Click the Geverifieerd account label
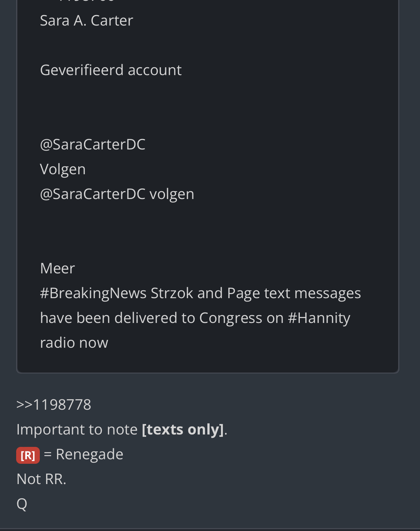This screenshot has height=531, width=420. 111,70
